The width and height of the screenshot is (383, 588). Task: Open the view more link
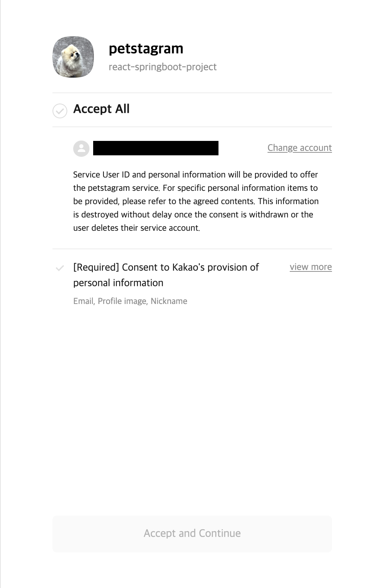tap(311, 267)
